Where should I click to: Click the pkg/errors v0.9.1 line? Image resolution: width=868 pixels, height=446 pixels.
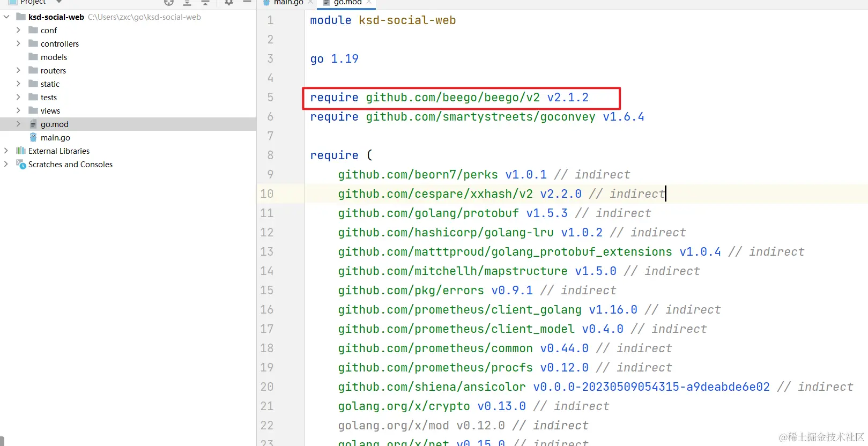(477, 291)
